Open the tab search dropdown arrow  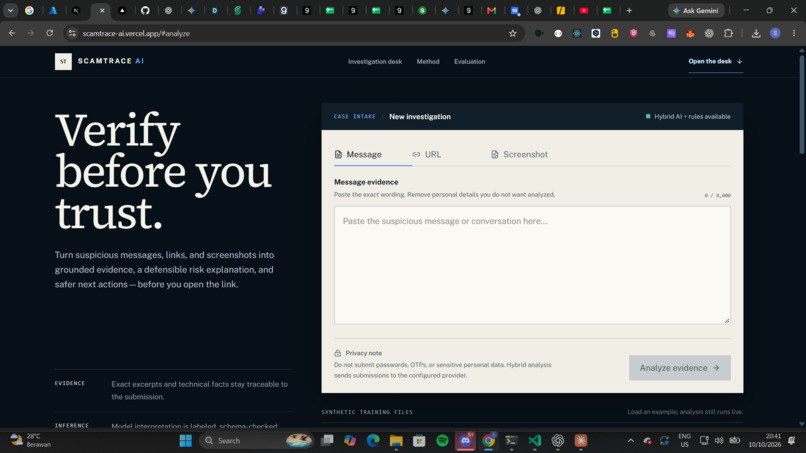(10, 10)
